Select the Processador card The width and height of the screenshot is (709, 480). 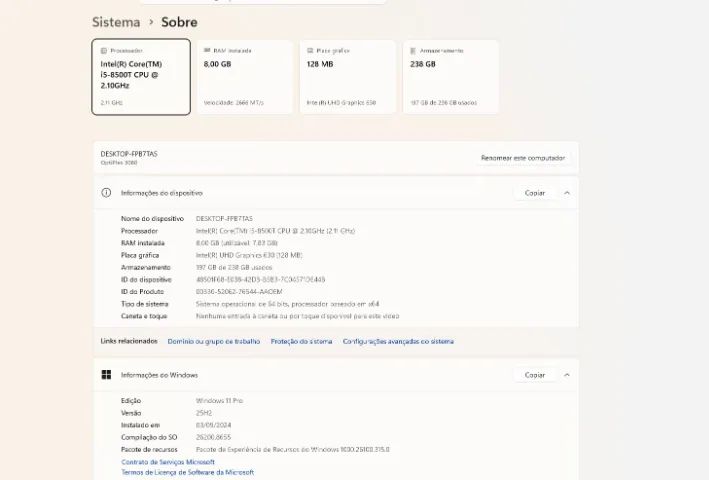[141, 77]
